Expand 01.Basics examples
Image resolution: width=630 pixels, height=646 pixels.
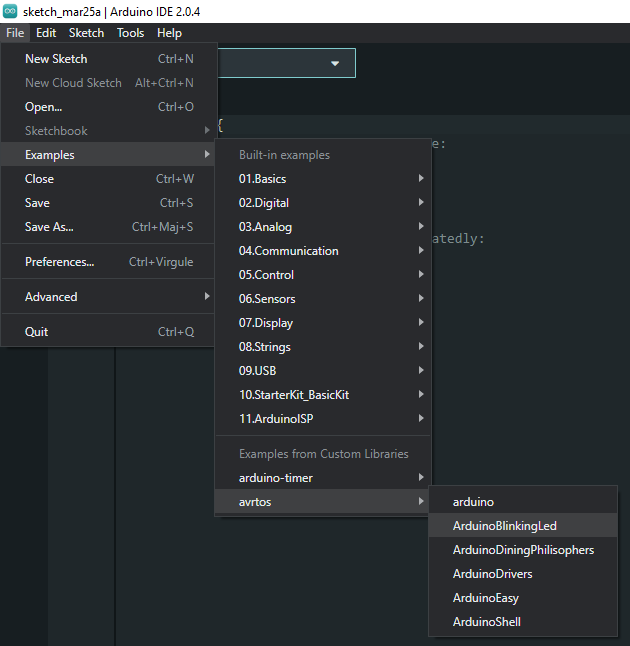323,179
